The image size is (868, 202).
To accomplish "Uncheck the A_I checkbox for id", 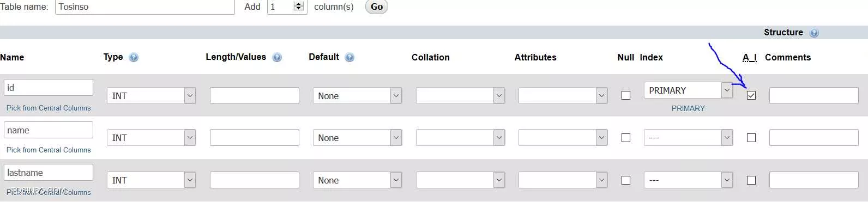I will click(x=751, y=95).
